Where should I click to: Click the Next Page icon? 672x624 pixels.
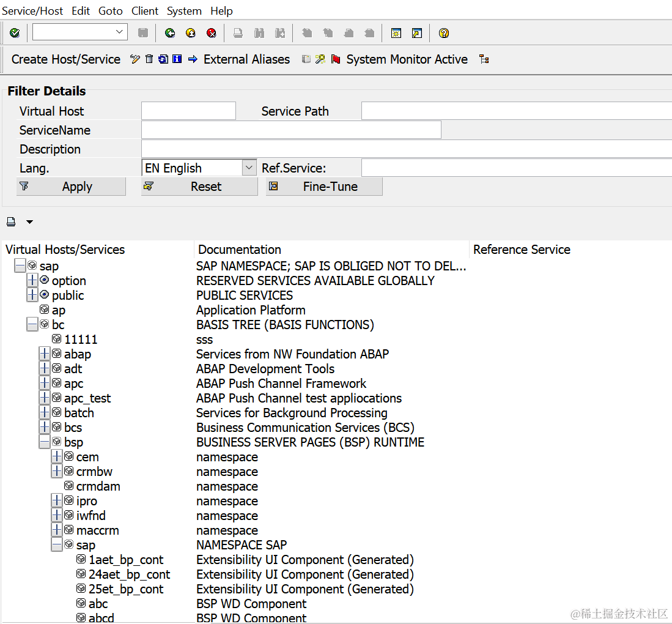pyautogui.click(x=349, y=33)
